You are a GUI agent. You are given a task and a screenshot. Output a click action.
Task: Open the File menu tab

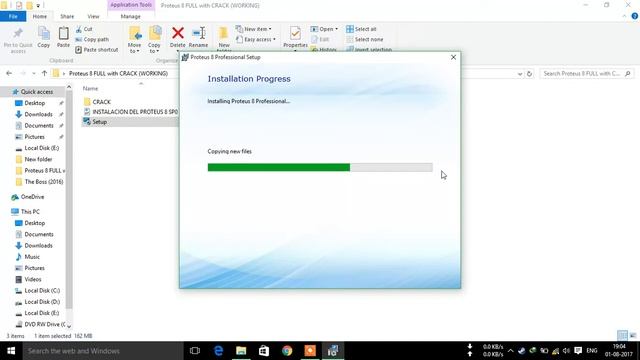pyautogui.click(x=13, y=16)
